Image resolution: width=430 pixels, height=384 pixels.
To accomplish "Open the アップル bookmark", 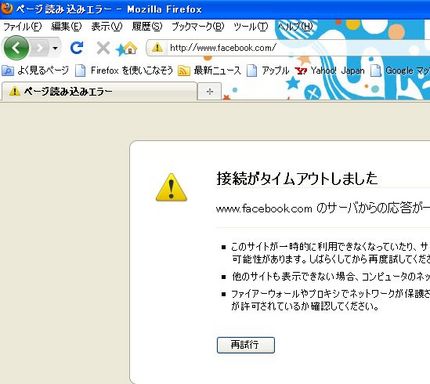I will [x=268, y=71].
